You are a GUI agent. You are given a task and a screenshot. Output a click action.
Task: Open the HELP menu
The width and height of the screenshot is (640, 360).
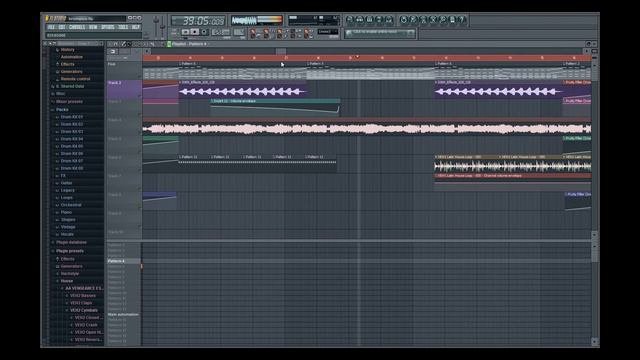pos(136,27)
